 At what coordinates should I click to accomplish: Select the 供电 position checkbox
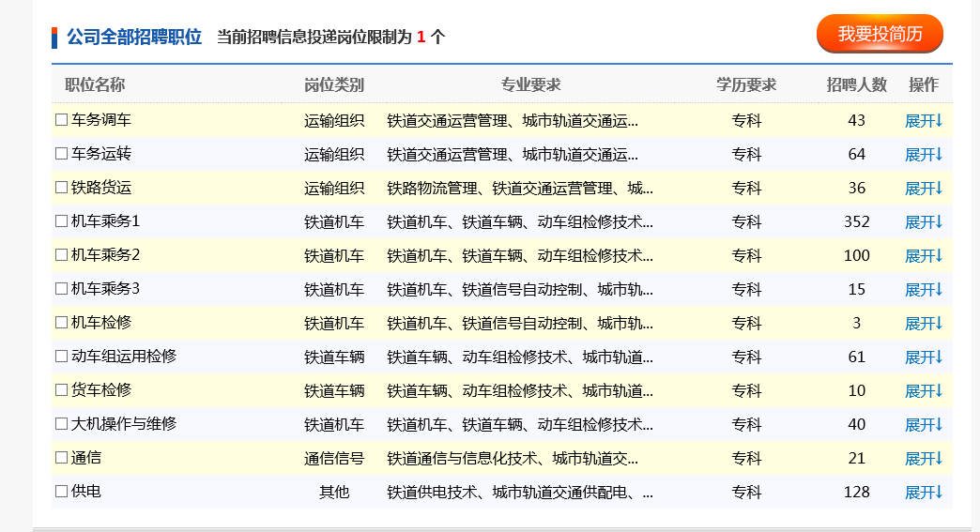tap(62, 492)
